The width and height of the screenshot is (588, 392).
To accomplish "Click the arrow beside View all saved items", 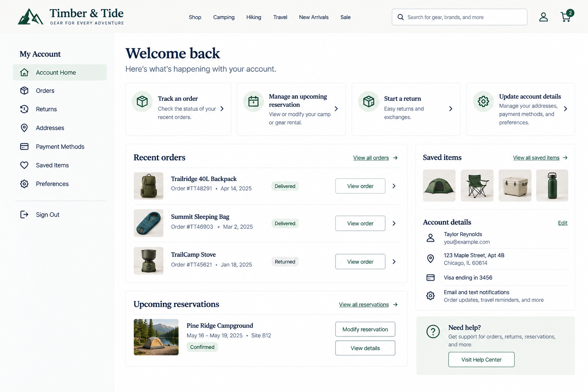I will (x=565, y=158).
